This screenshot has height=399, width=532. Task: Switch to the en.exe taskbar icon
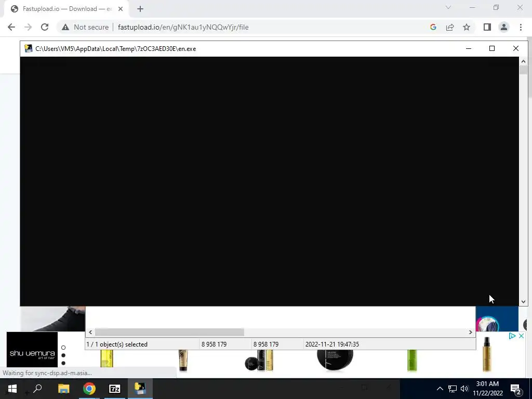[x=140, y=389]
